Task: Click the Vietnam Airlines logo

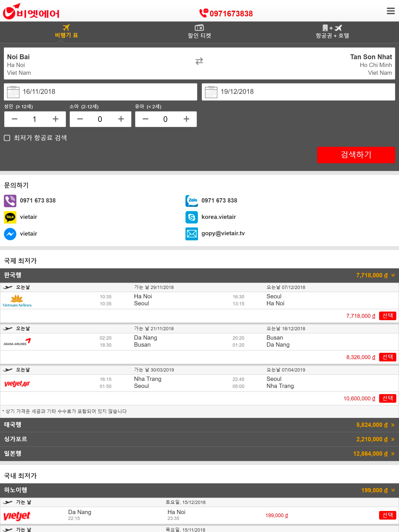Action: click(17, 301)
